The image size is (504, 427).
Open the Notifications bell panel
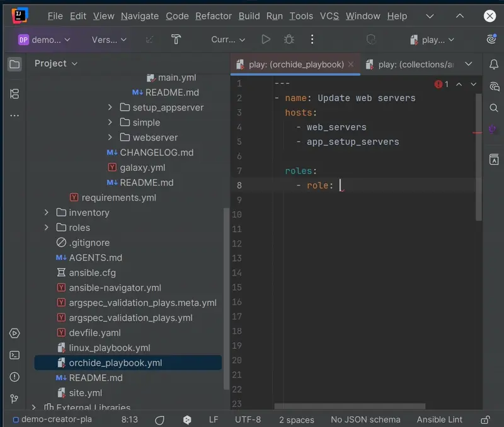tap(494, 64)
